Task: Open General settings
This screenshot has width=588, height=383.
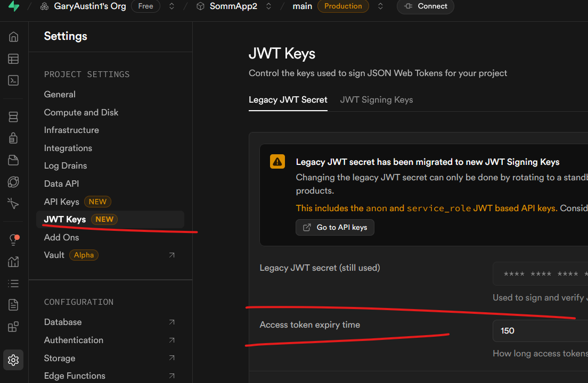Action: [60, 94]
